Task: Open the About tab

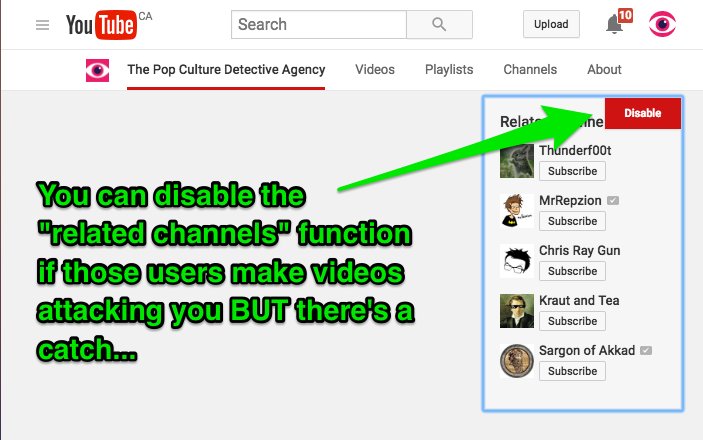Action: tap(604, 70)
